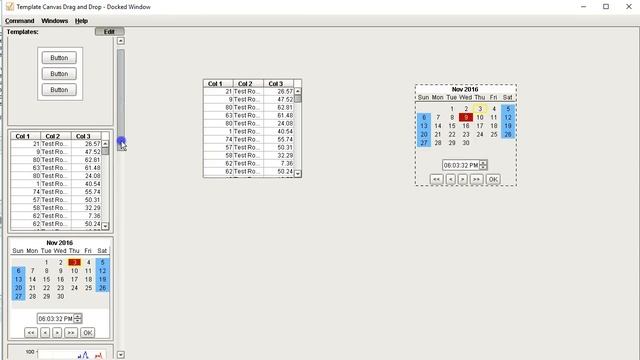
Task: Click the Edit button beside Templates
Action: click(x=109, y=32)
